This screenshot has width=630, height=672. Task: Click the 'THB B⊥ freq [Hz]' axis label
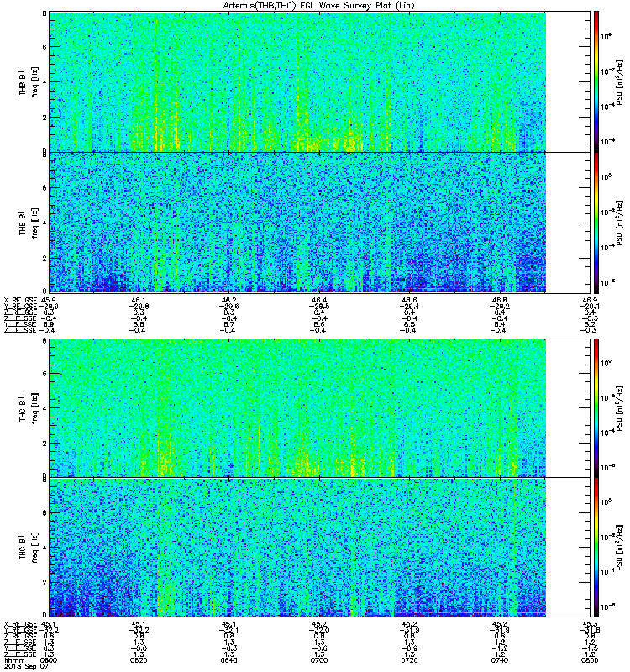point(29,81)
